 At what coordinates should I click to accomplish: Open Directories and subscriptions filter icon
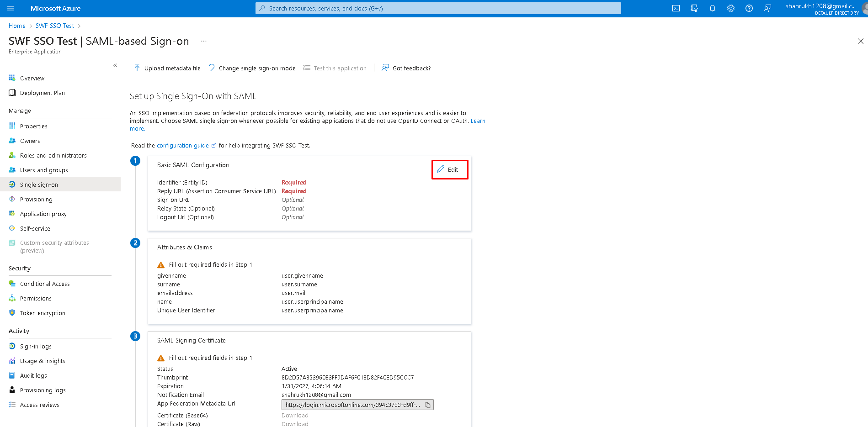(x=694, y=8)
